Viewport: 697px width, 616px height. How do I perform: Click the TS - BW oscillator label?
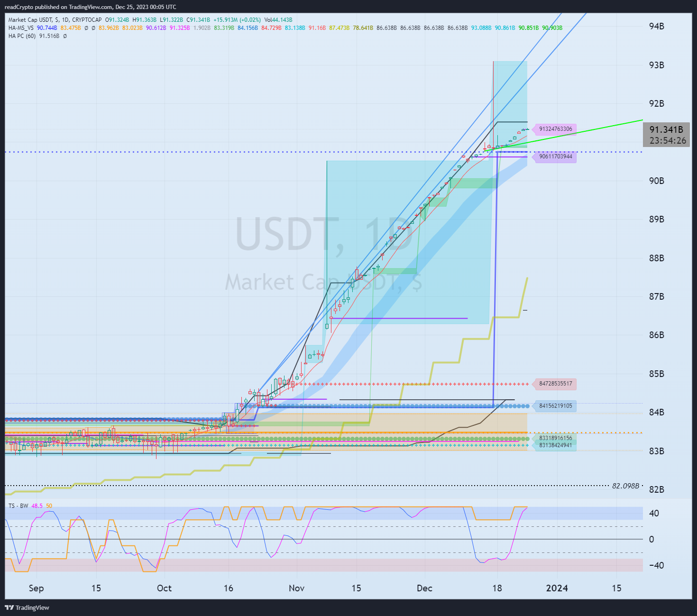[18, 506]
